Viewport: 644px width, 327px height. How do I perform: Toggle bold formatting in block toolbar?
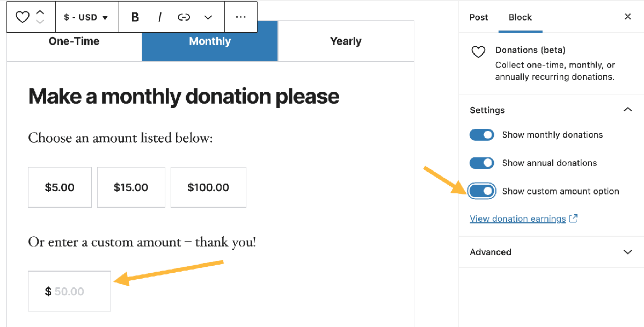[x=135, y=17]
